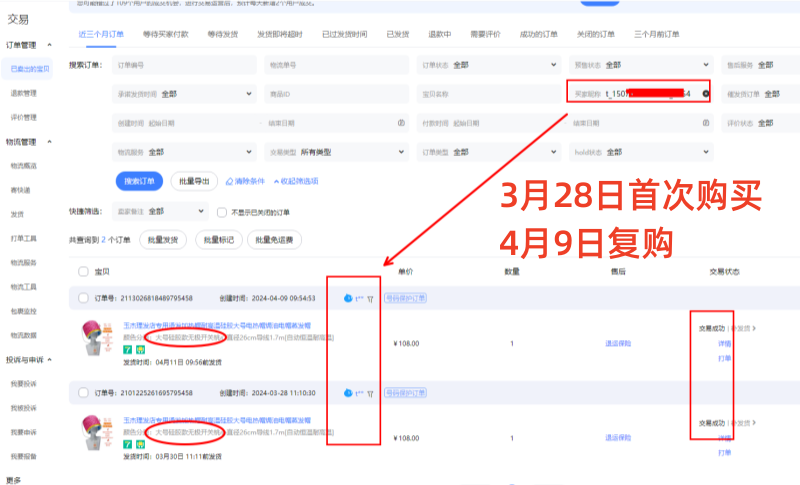Viewport: 800px width, 485px height.
Task: Switch to the 成功的订单 tab
Action: pos(538,34)
